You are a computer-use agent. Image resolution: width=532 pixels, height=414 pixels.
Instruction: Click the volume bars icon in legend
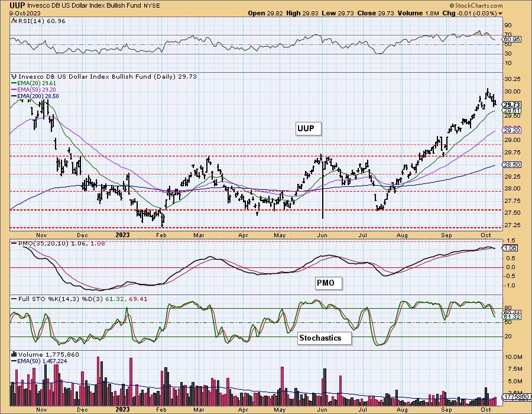click(x=14, y=355)
